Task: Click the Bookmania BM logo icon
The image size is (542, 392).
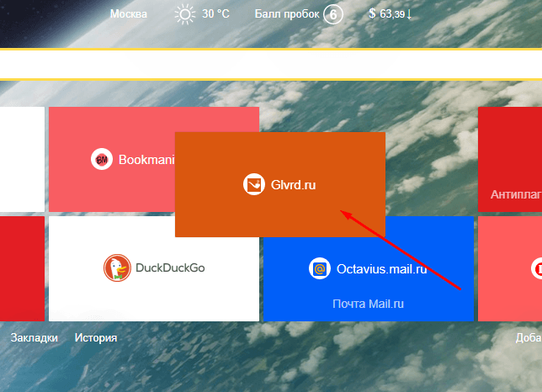Action: [x=102, y=159]
